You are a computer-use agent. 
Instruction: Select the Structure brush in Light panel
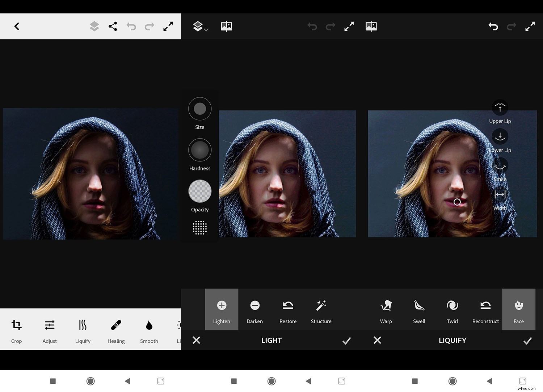tap(321, 309)
